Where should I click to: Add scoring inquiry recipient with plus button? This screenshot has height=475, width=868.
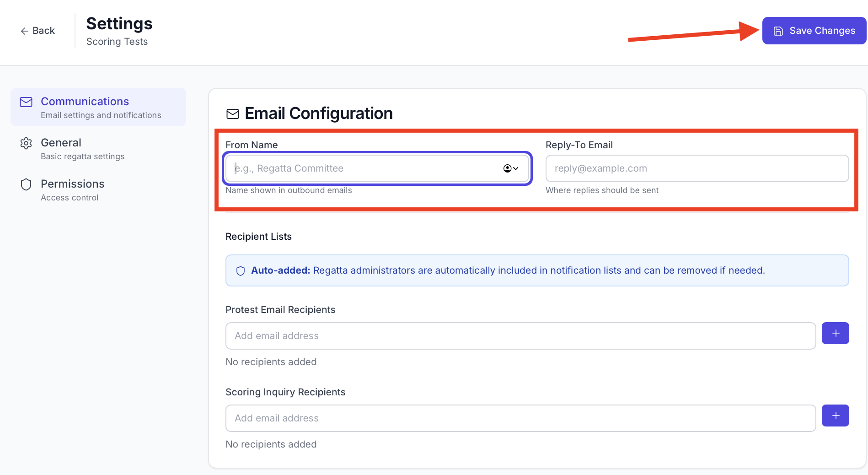click(835, 416)
